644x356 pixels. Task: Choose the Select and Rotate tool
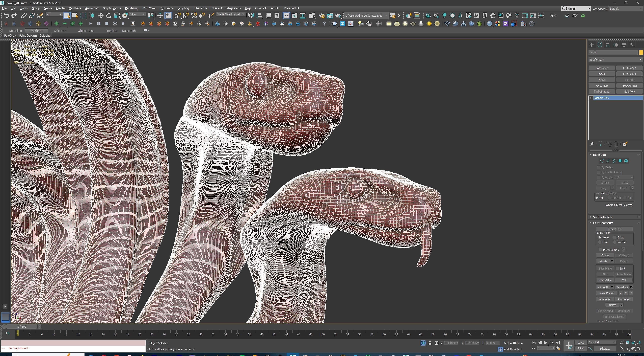point(109,16)
